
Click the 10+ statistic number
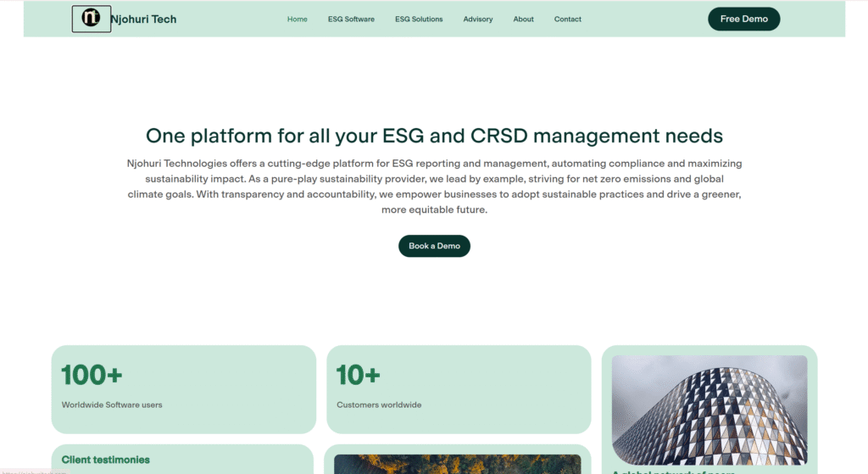[x=358, y=374]
